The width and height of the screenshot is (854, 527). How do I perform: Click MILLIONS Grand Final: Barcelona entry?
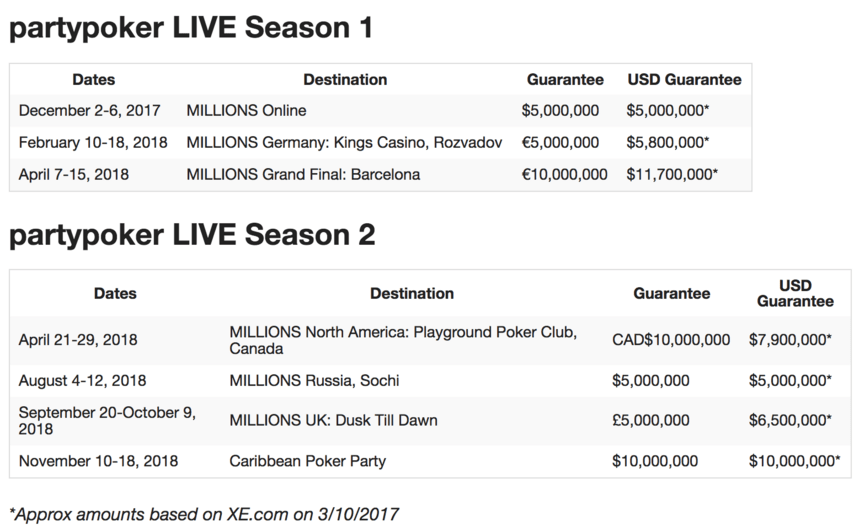coord(303,175)
